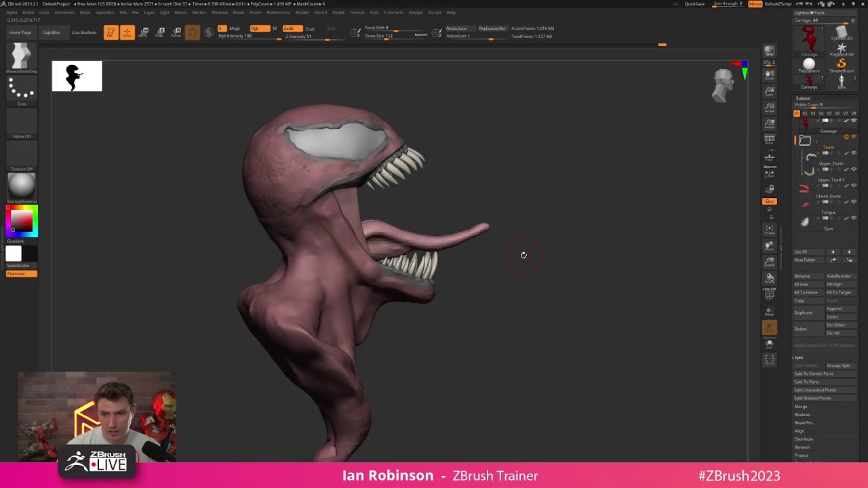This screenshot has height=488, width=868.
Task: Toggle Perspective (Persp) view
Action: click(769, 140)
